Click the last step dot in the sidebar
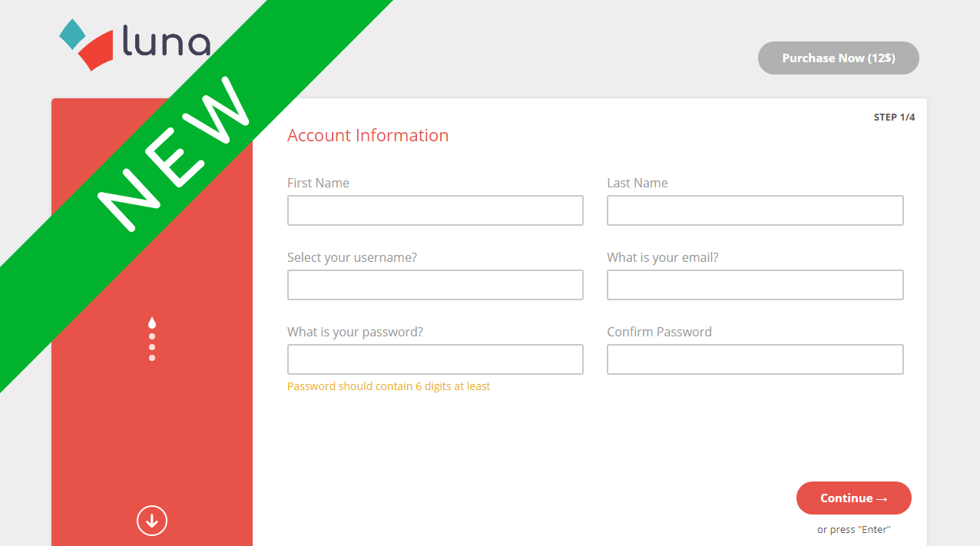This screenshot has height=546, width=980. click(x=152, y=358)
